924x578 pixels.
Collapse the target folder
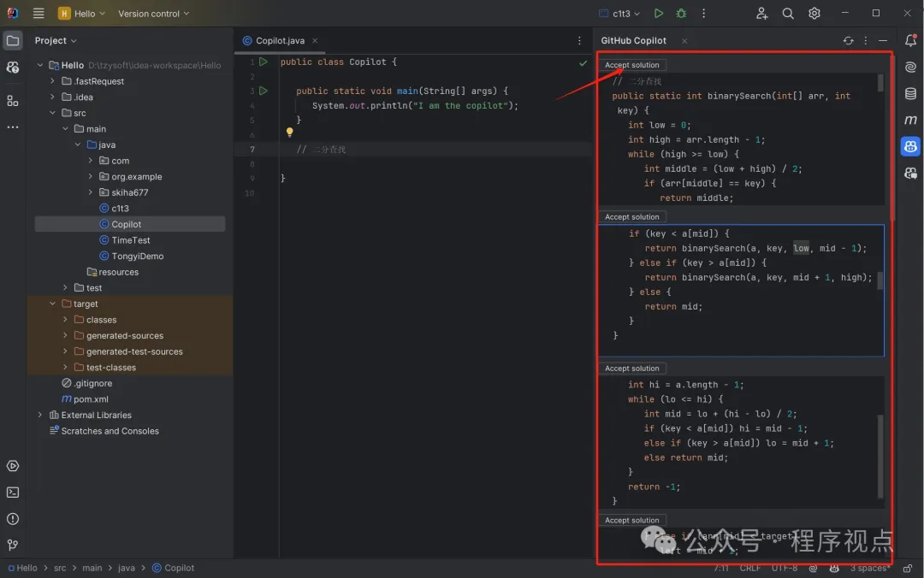pos(52,304)
